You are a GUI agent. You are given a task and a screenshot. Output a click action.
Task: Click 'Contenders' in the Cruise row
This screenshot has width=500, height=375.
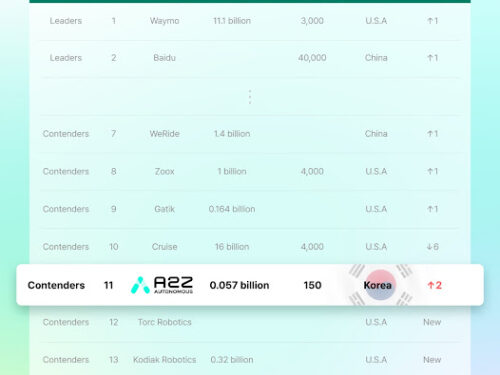pyautogui.click(x=66, y=247)
